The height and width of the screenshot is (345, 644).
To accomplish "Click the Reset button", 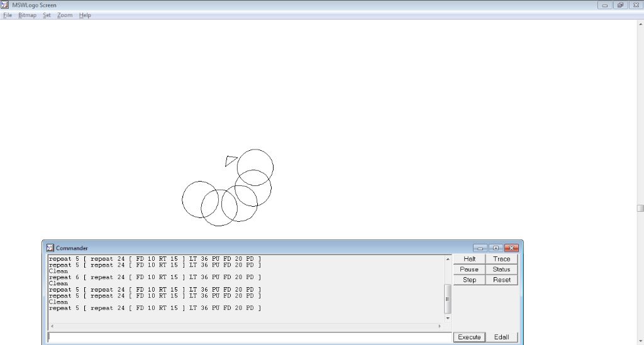I will pyautogui.click(x=501, y=280).
